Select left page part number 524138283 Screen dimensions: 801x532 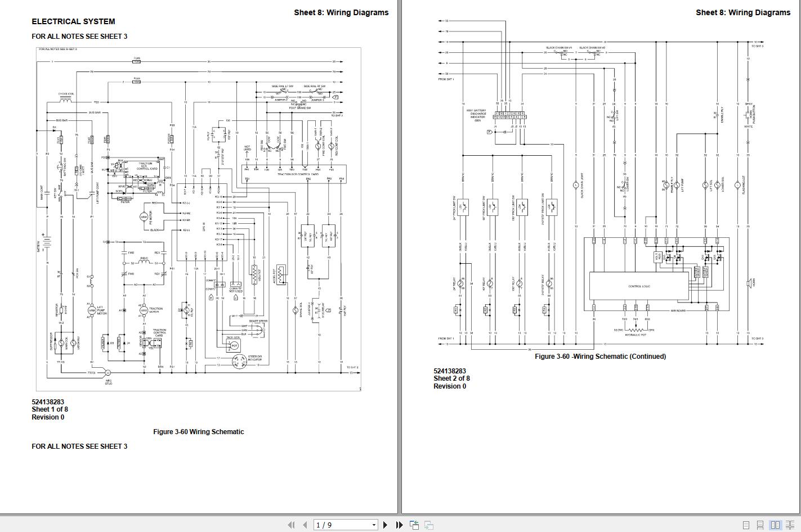pyautogui.click(x=48, y=402)
